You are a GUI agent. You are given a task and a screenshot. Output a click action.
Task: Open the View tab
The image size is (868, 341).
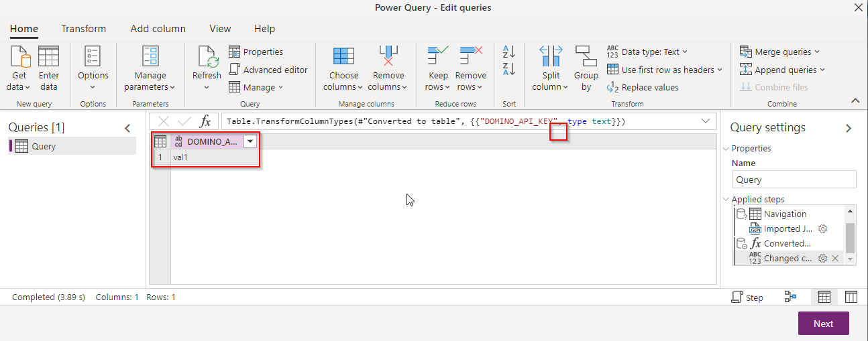point(220,29)
